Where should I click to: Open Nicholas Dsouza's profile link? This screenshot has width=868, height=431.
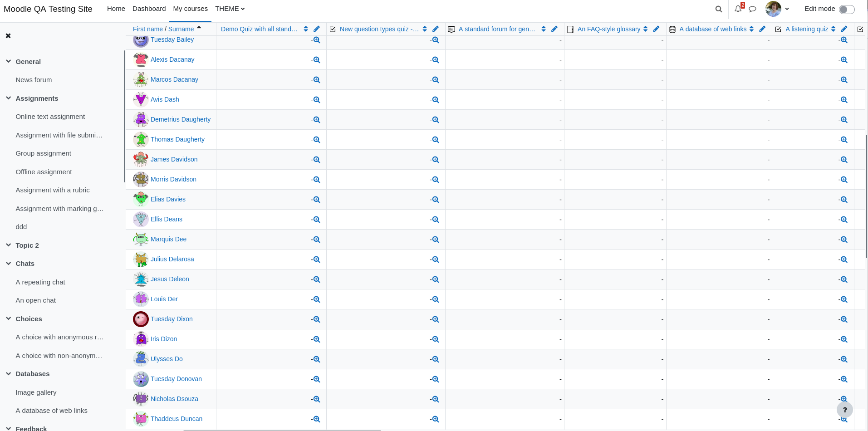coord(174,399)
